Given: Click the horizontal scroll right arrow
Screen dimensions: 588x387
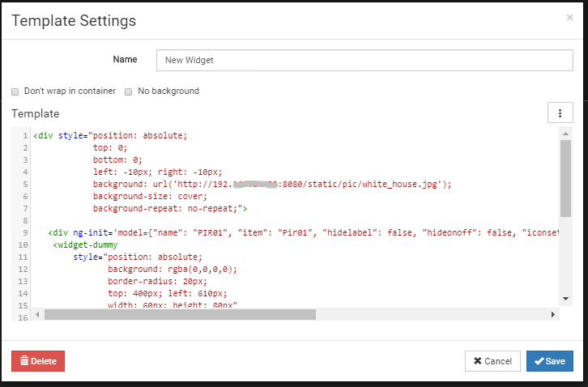Looking at the screenshot, I should tap(553, 314).
